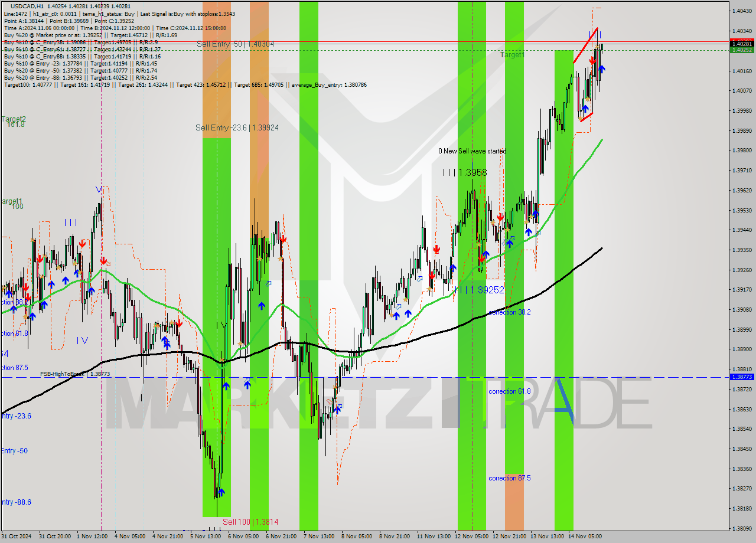Click the '8 Nov 05:00' time axis label

(357, 537)
